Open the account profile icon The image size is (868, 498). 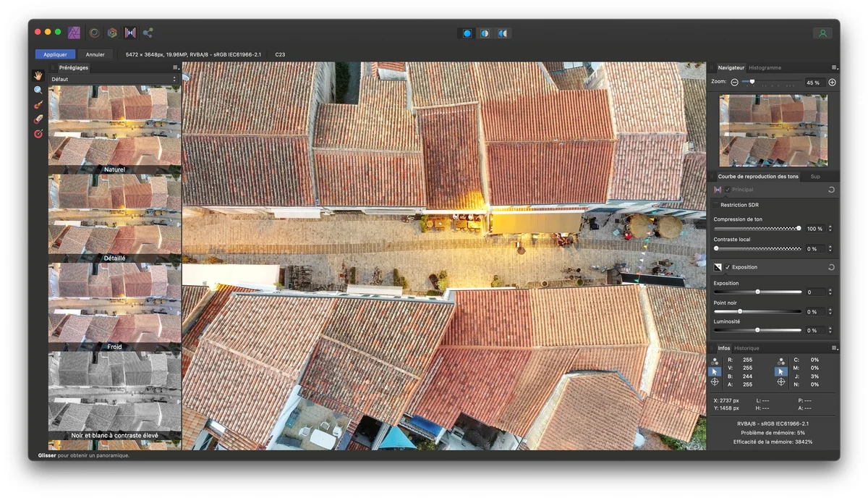pos(822,33)
